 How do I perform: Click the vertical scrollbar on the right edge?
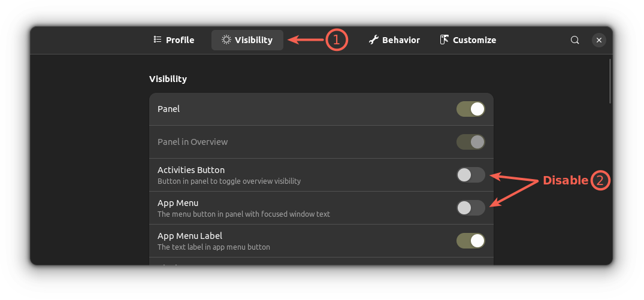tap(610, 81)
